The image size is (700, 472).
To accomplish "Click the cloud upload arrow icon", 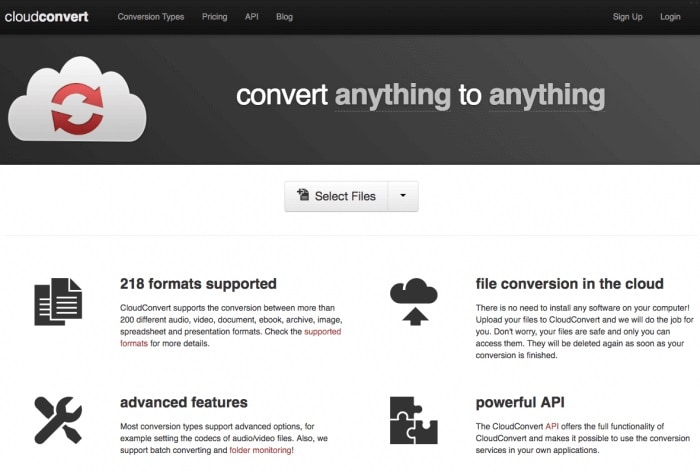I will [413, 301].
